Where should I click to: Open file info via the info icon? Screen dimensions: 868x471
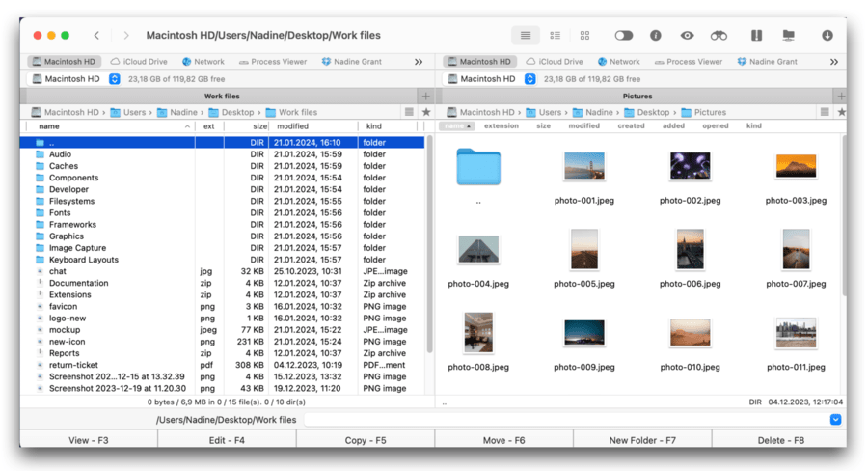[x=656, y=36]
